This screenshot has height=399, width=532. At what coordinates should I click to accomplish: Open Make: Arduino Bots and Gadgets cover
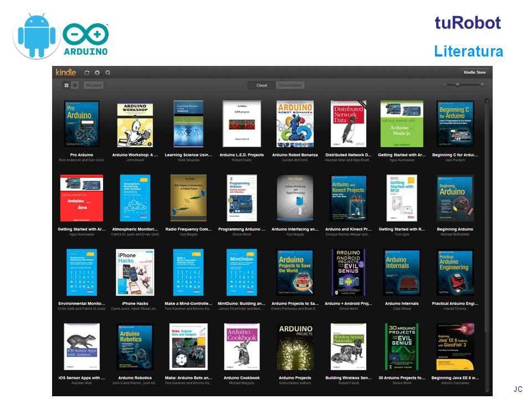(188, 347)
